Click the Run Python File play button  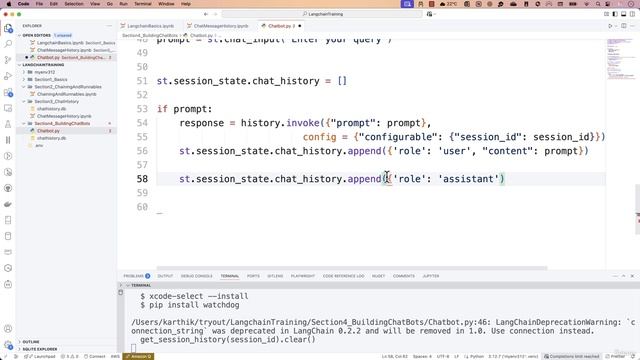610,26
